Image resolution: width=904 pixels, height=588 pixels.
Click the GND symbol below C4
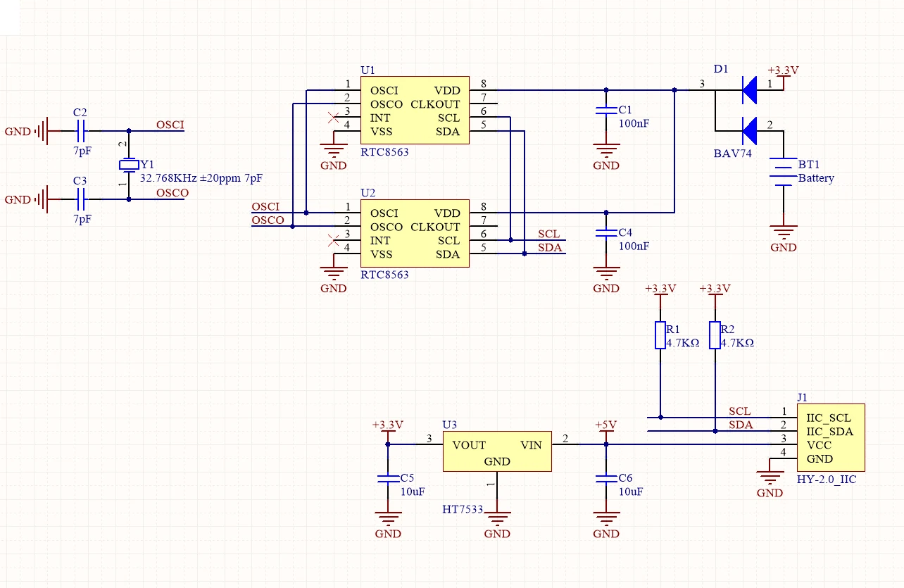click(x=606, y=280)
